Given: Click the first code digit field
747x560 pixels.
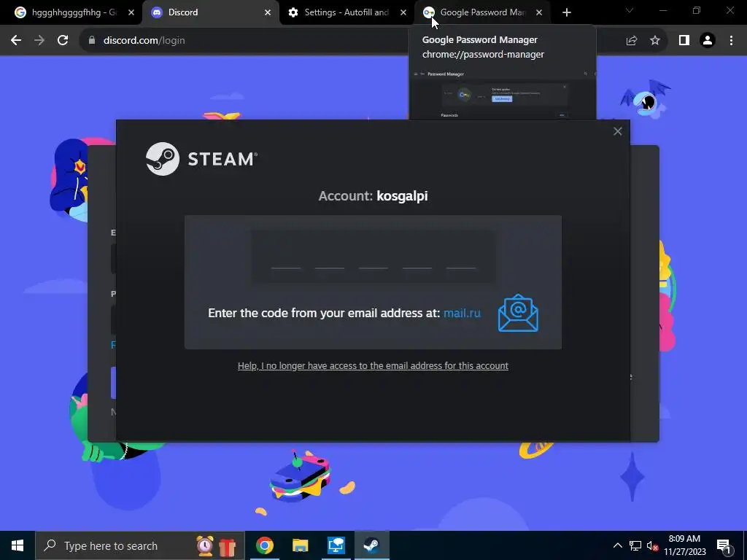Looking at the screenshot, I should click(x=286, y=257).
